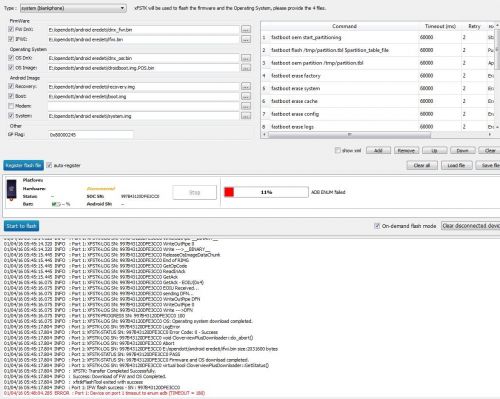Toggle the System image checkbox

(11, 116)
